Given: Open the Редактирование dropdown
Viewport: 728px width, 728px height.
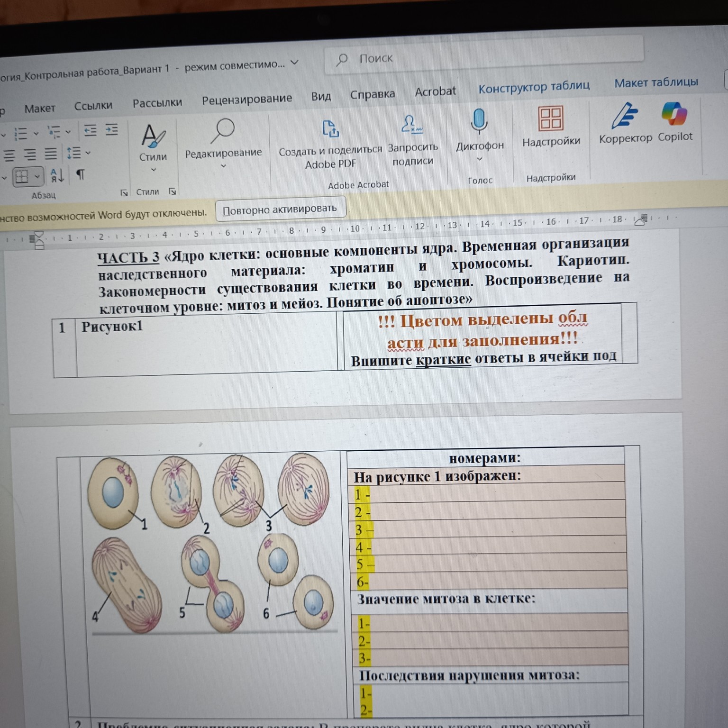Looking at the screenshot, I should coord(223,166).
